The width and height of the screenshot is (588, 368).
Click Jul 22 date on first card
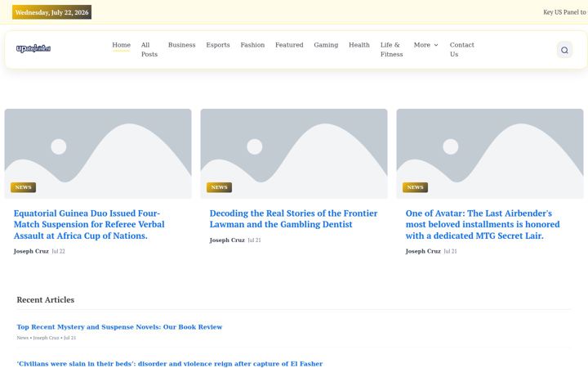coord(58,251)
